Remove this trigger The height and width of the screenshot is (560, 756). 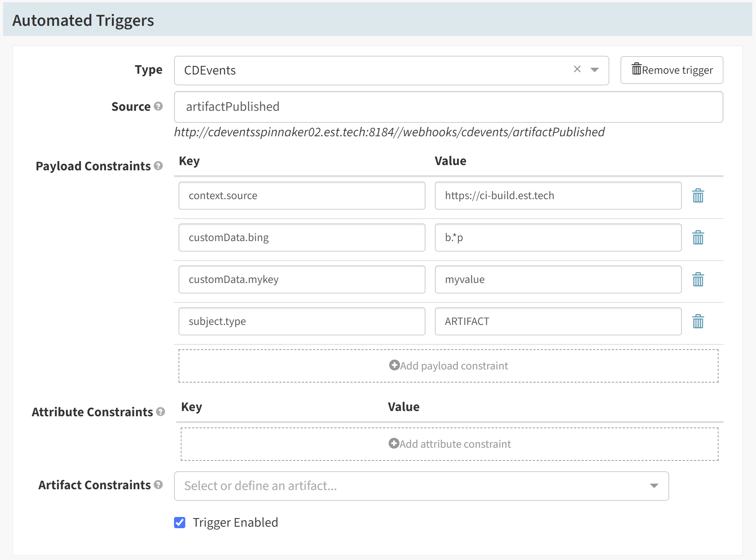(672, 70)
